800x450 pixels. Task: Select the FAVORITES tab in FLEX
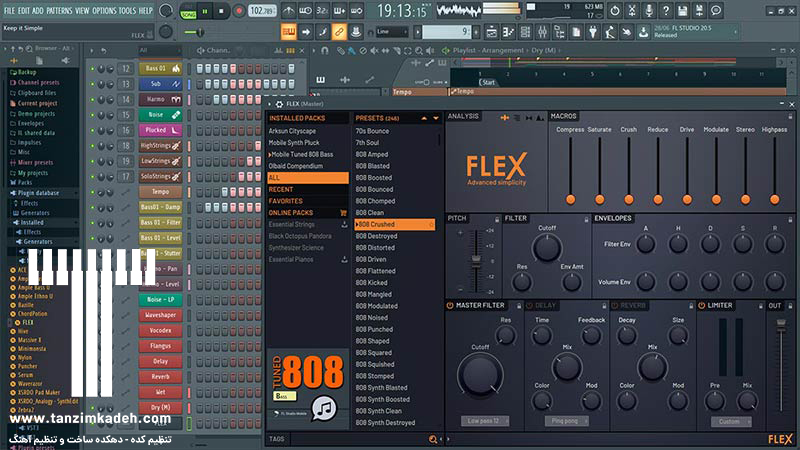(308, 201)
